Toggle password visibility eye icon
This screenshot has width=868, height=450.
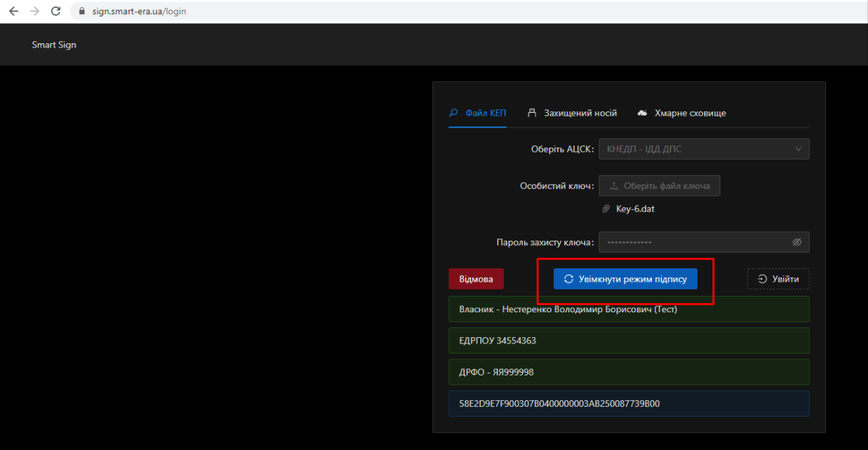click(x=797, y=242)
